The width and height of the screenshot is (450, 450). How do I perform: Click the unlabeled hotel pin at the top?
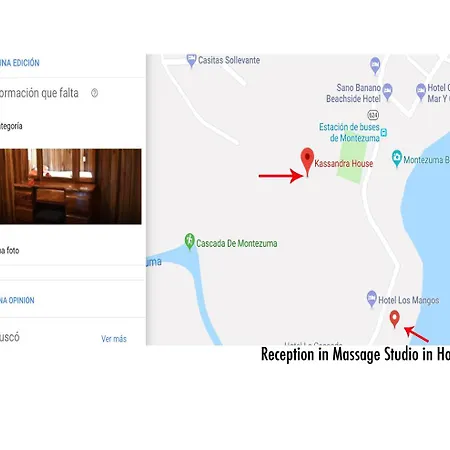click(x=375, y=65)
